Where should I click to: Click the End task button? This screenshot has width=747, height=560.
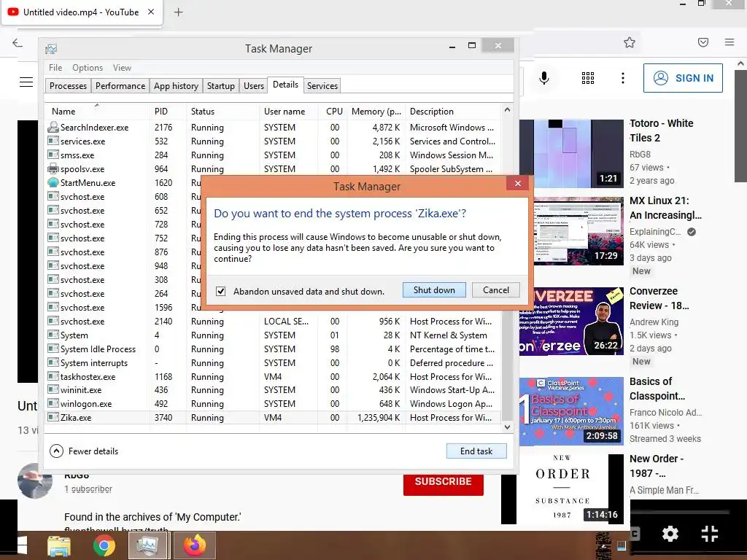[476, 451]
